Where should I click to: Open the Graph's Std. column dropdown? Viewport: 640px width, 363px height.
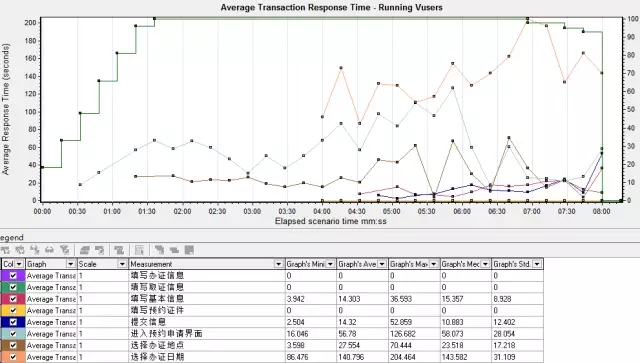537,264
